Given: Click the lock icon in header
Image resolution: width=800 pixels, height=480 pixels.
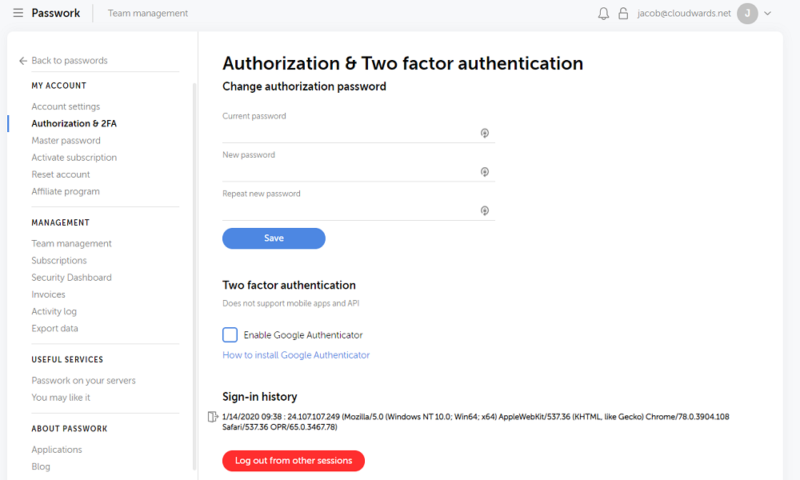Looking at the screenshot, I should [x=623, y=14].
